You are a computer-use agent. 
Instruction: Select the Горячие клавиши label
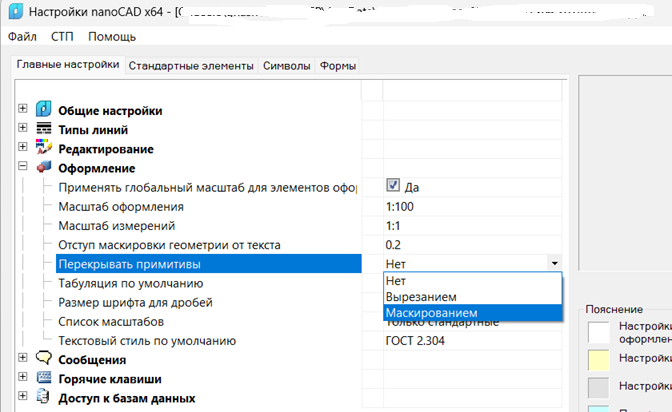[110, 379]
